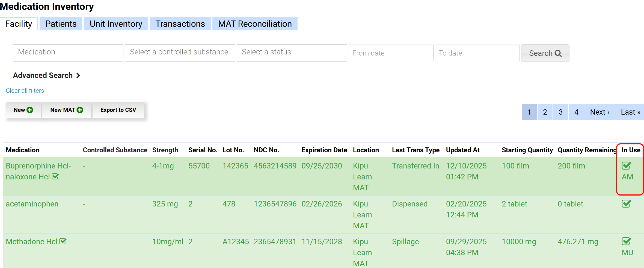This screenshot has height=268, width=644.
Task: Toggle In Use checkmark for acetaminophen row
Action: coord(626,204)
